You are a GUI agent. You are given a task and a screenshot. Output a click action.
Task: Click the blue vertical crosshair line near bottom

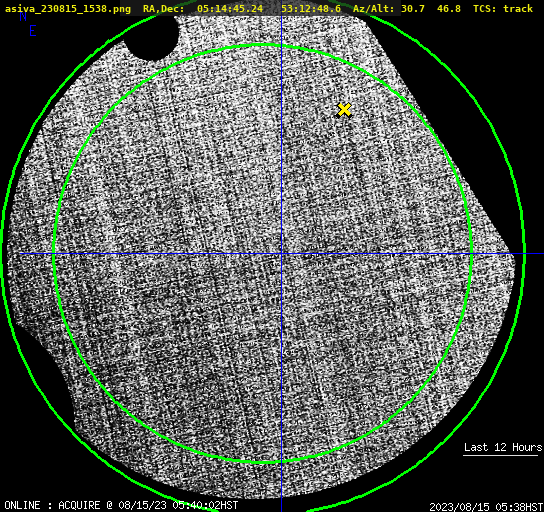click(x=281, y=486)
